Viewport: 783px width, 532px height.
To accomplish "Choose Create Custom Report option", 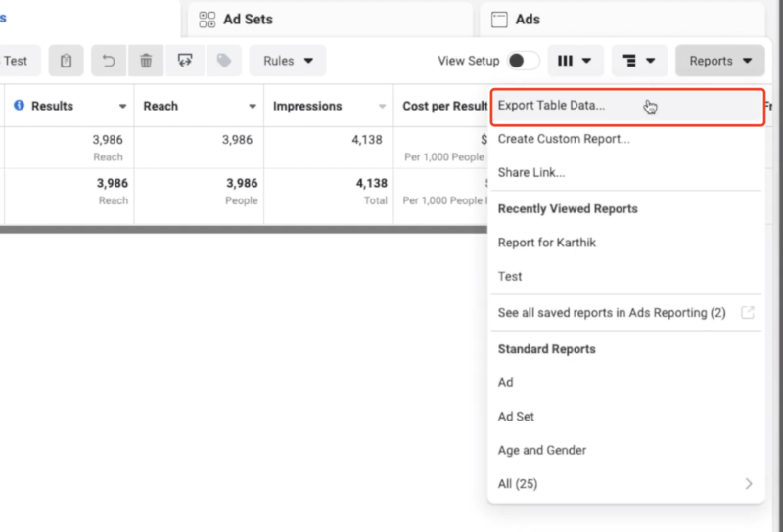I will (564, 139).
